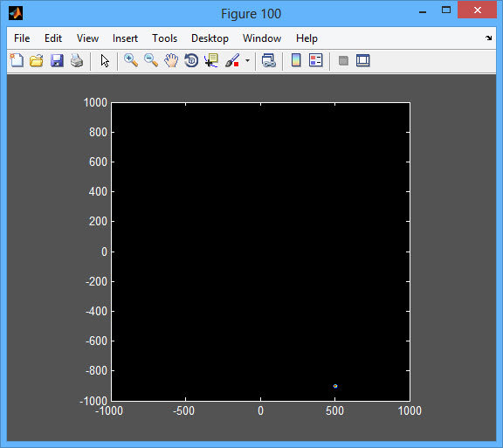Image resolution: width=503 pixels, height=448 pixels.
Task: Dock figure using arrow at menu bar right
Action: click(x=488, y=38)
